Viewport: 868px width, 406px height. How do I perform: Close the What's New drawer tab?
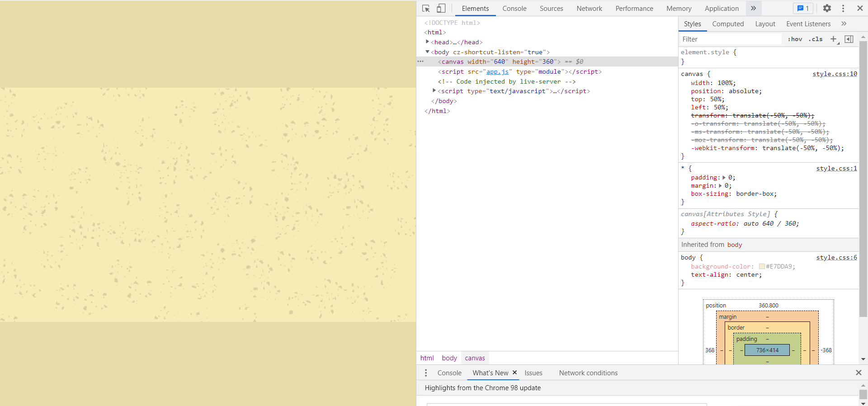pos(514,373)
